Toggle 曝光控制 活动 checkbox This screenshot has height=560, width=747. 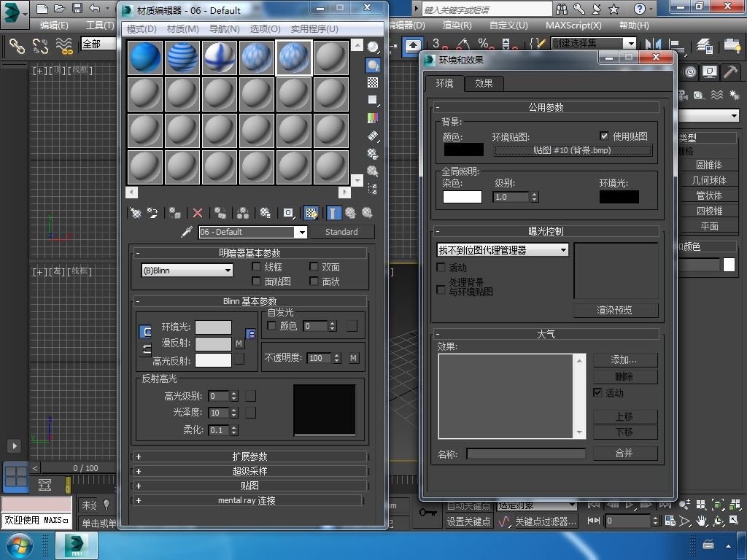(x=441, y=267)
